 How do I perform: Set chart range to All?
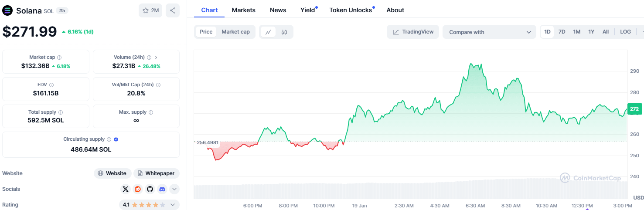tap(606, 32)
